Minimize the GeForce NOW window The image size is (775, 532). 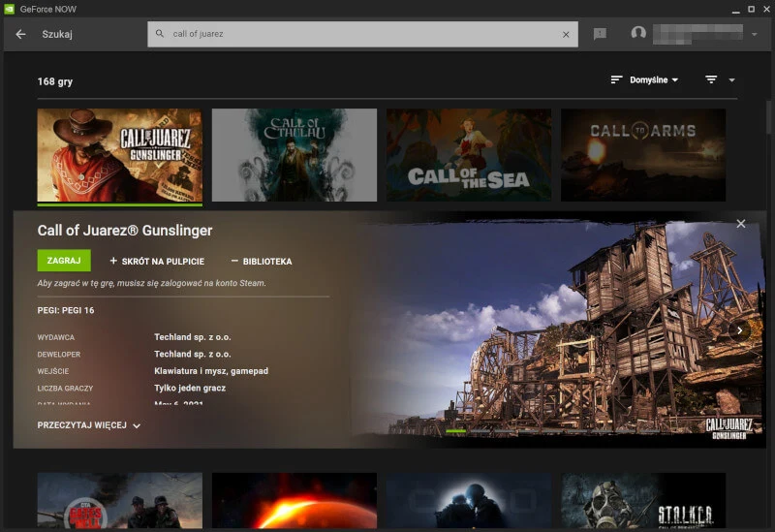(736, 10)
